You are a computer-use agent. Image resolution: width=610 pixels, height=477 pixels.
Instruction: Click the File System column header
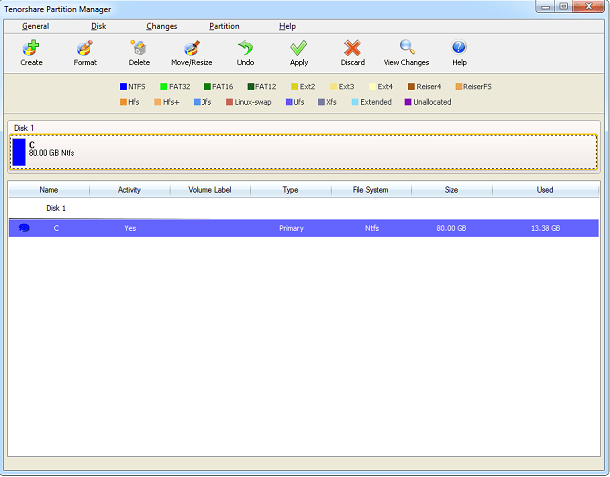pyautogui.click(x=371, y=190)
